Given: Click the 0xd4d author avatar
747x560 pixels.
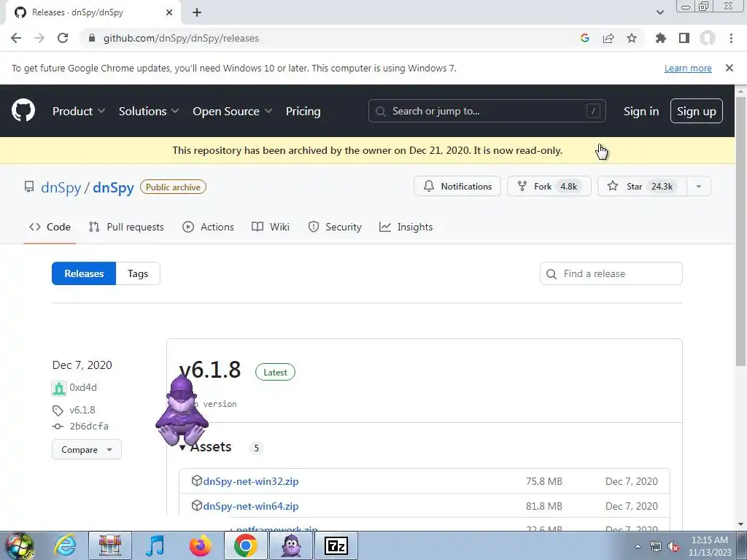Looking at the screenshot, I should [x=58, y=388].
